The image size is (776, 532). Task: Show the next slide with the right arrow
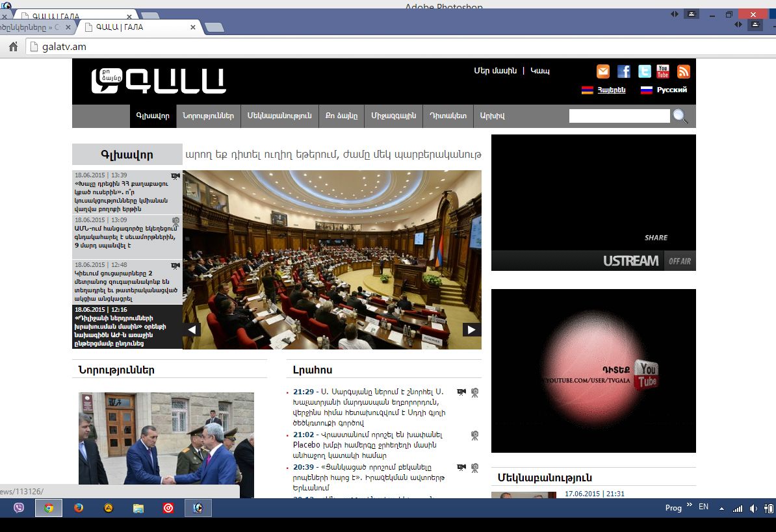[472, 329]
